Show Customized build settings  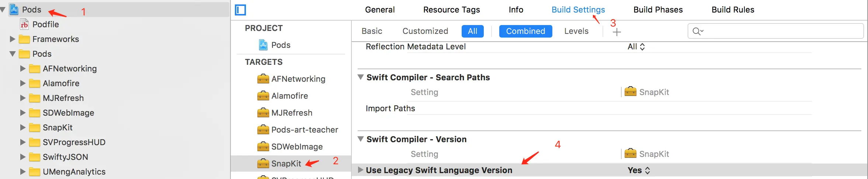click(x=425, y=31)
